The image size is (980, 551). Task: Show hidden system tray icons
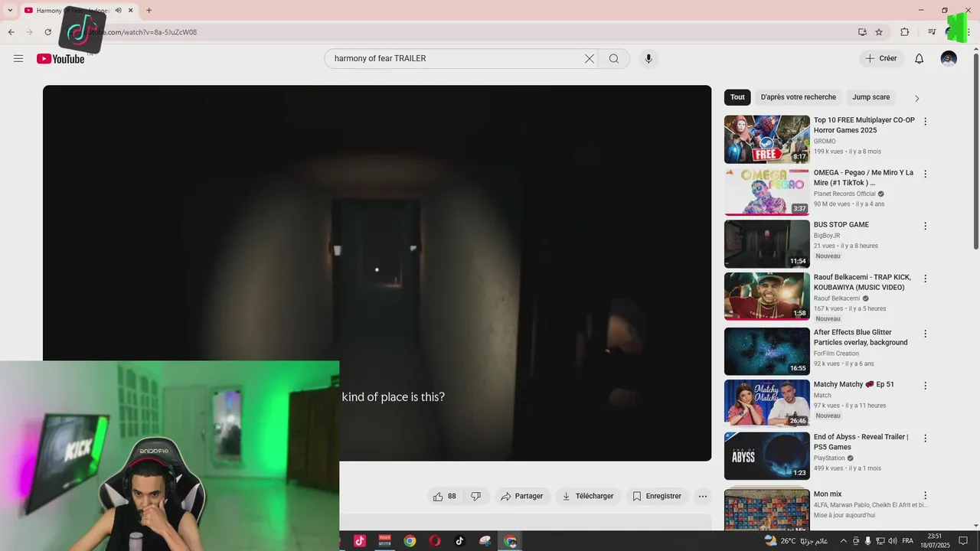click(844, 541)
